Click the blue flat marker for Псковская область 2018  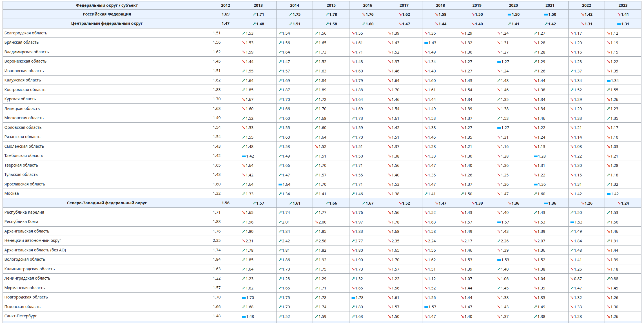pos(426,307)
